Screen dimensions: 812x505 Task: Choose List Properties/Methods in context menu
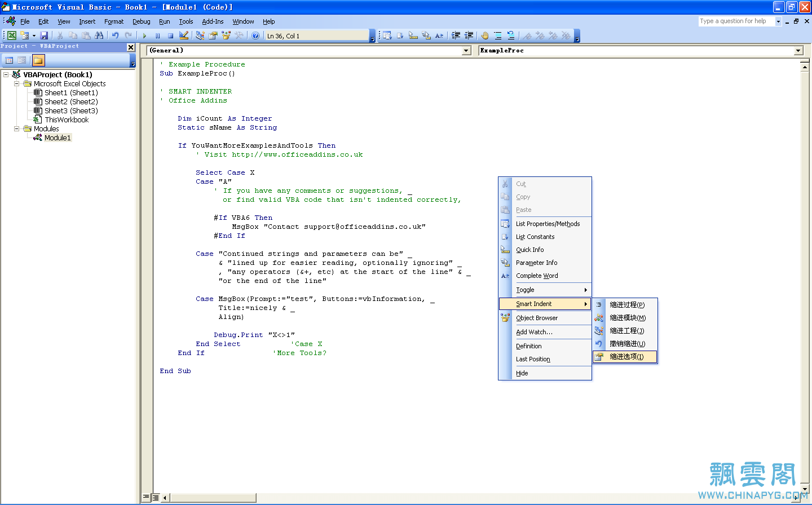click(x=545, y=224)
